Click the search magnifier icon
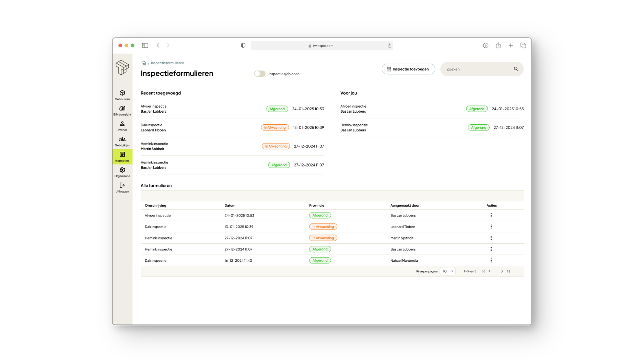The image size is (644, 362). pos(516,69)
